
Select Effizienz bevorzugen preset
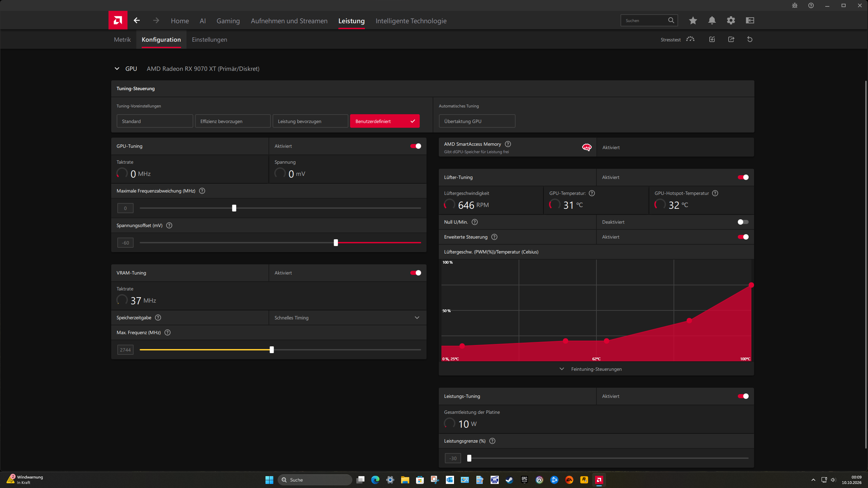233,121
